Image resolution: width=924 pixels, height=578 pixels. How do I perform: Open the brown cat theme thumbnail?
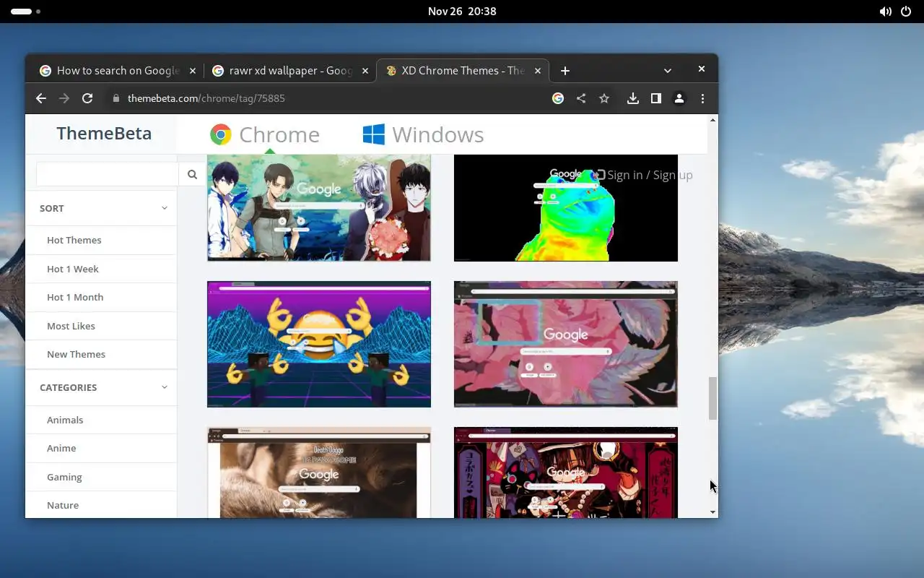319,473
